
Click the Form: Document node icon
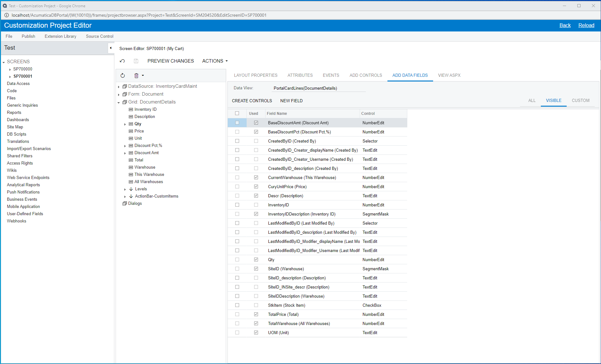pos(125,94)
